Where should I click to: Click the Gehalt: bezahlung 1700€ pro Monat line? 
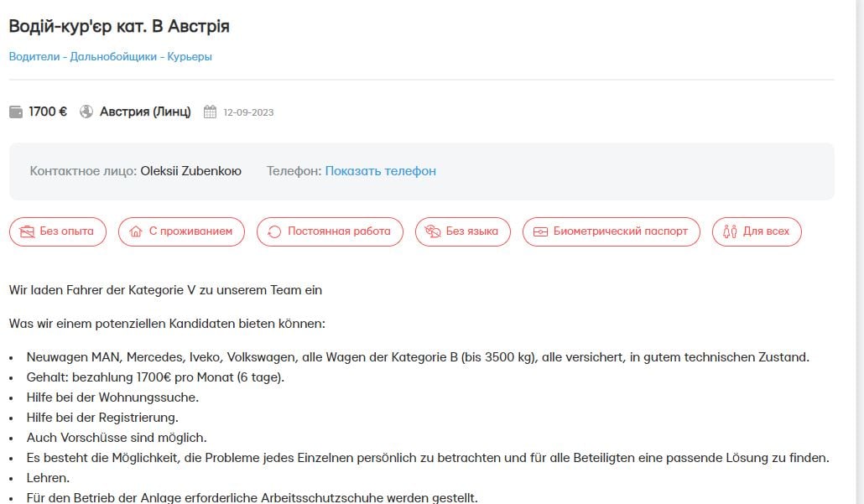point(155,377)
